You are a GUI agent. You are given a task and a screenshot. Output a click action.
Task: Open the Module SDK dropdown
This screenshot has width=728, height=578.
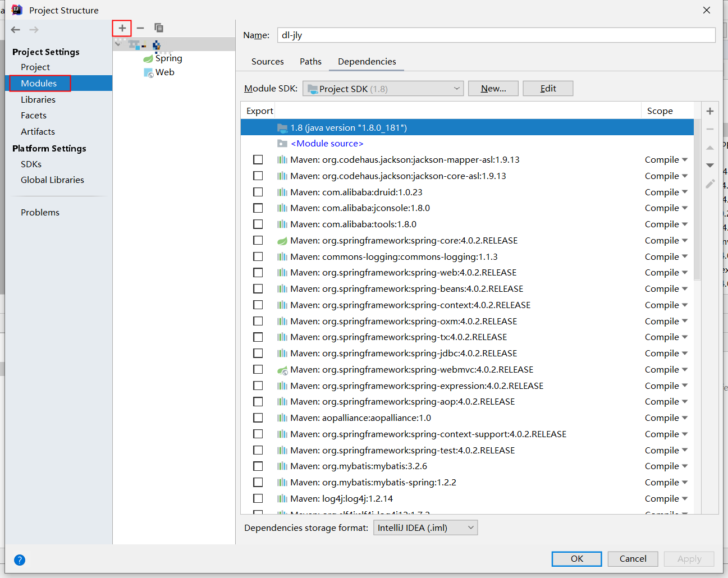point(383,89)
